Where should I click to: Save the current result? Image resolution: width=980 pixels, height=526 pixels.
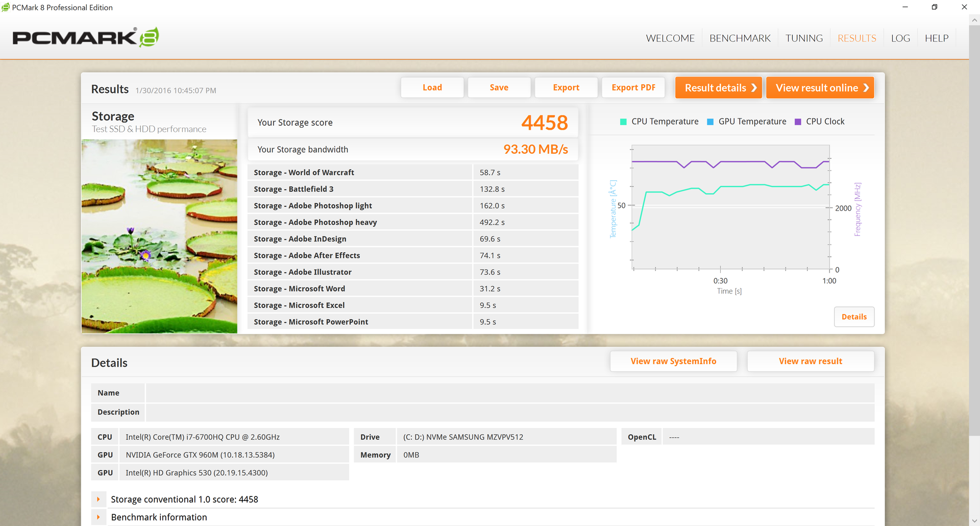pos(499,87)
